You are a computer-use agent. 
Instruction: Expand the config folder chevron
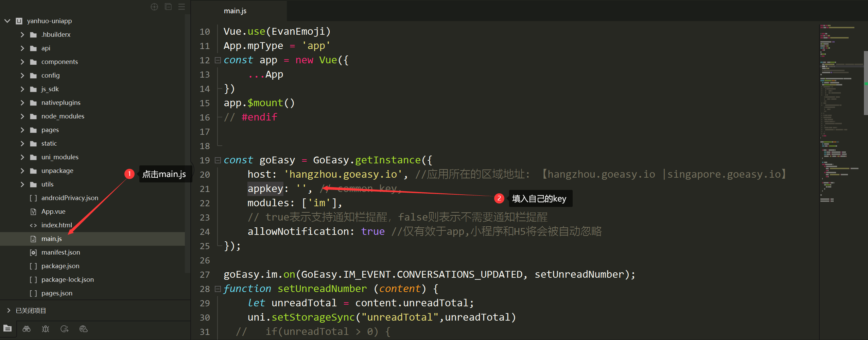click(22, 76)
